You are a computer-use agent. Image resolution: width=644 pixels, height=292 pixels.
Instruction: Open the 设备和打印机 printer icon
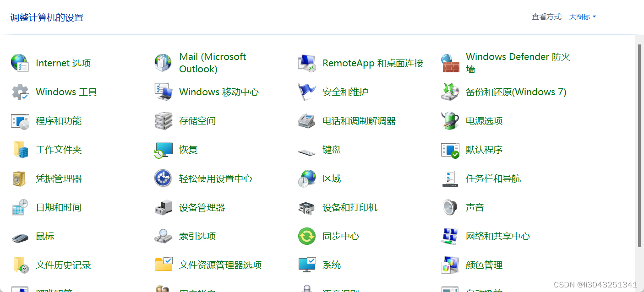coord(306,207)
